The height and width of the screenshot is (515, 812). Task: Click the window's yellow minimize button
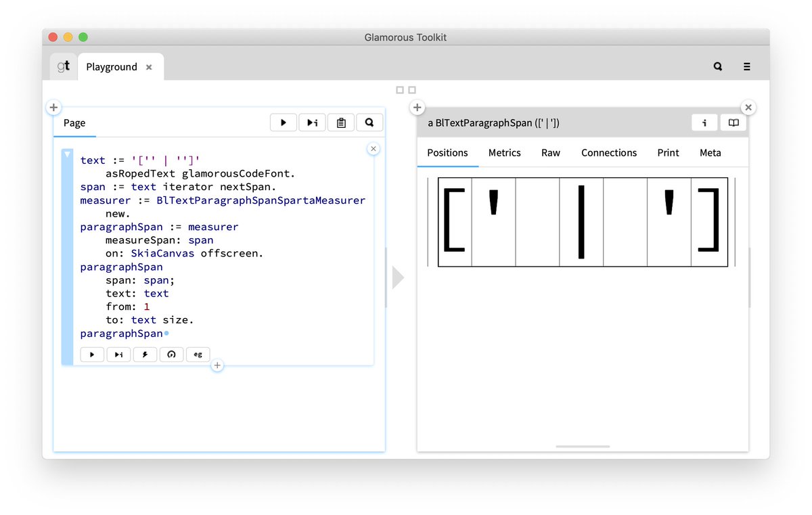click(x=68, y=37)
